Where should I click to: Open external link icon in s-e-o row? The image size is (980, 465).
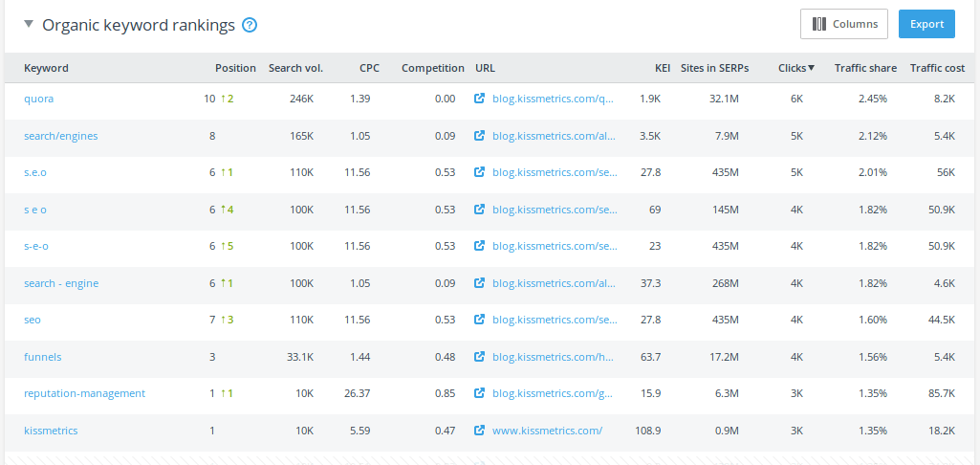pyautogui.click(x=480, y=246)
